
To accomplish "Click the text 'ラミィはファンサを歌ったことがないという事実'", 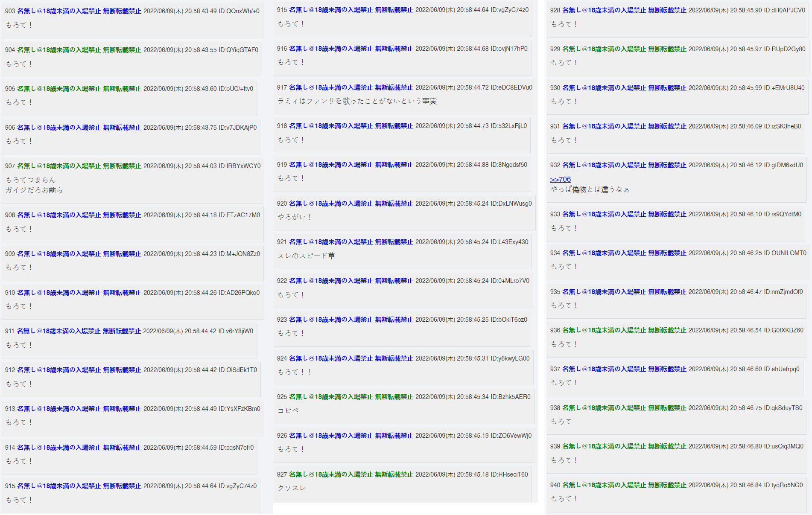I will 357,101.
